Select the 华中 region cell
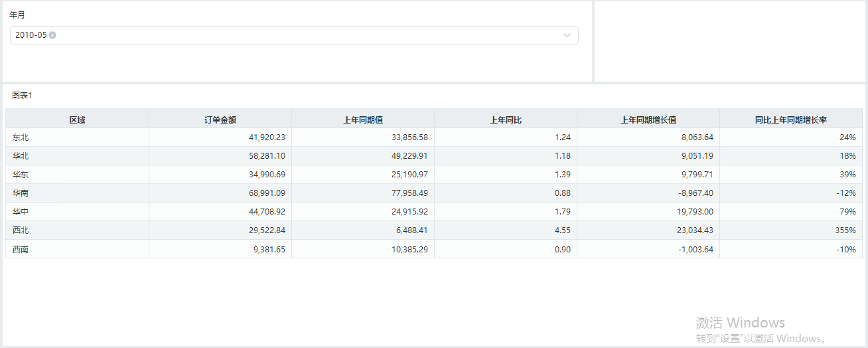Viewport: 868px width, 348px height. click(78, 212)
